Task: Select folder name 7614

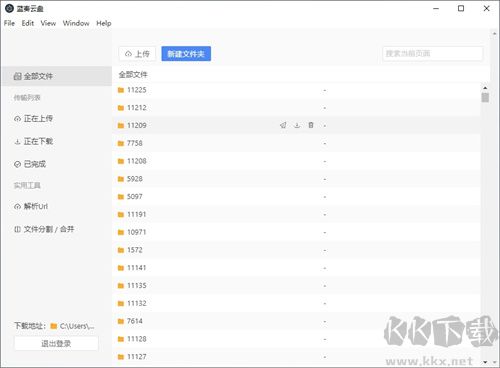Action: pyautogui.click(x=135, y=321)
